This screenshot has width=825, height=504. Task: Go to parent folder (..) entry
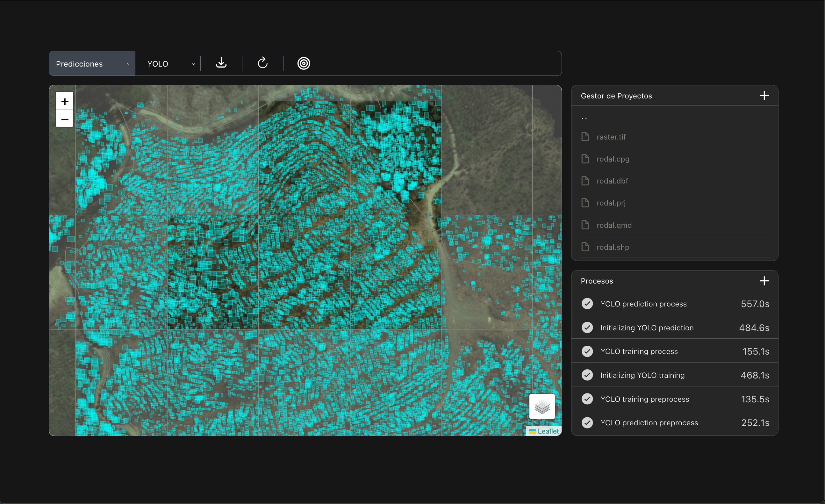[x=584, y=118]
